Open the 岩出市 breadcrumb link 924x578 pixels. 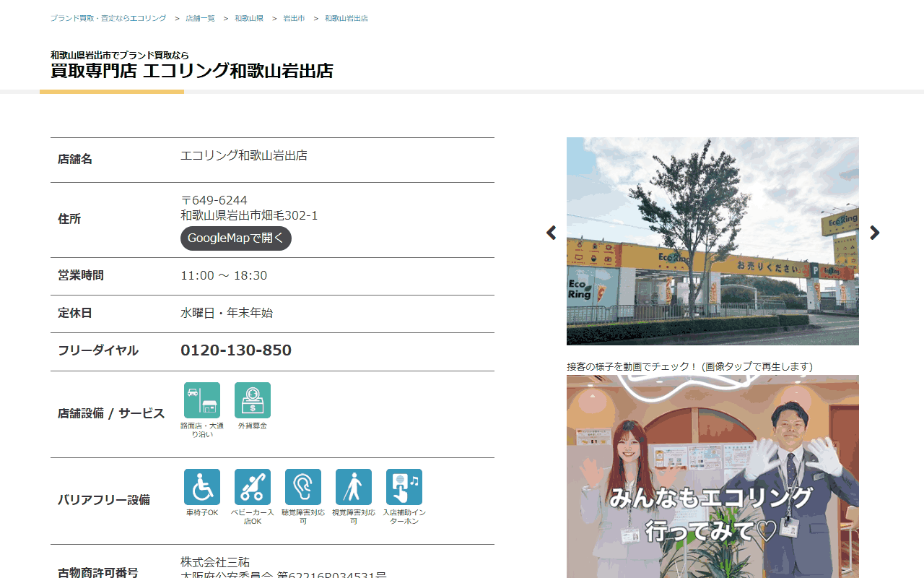(x=294, y=18)
